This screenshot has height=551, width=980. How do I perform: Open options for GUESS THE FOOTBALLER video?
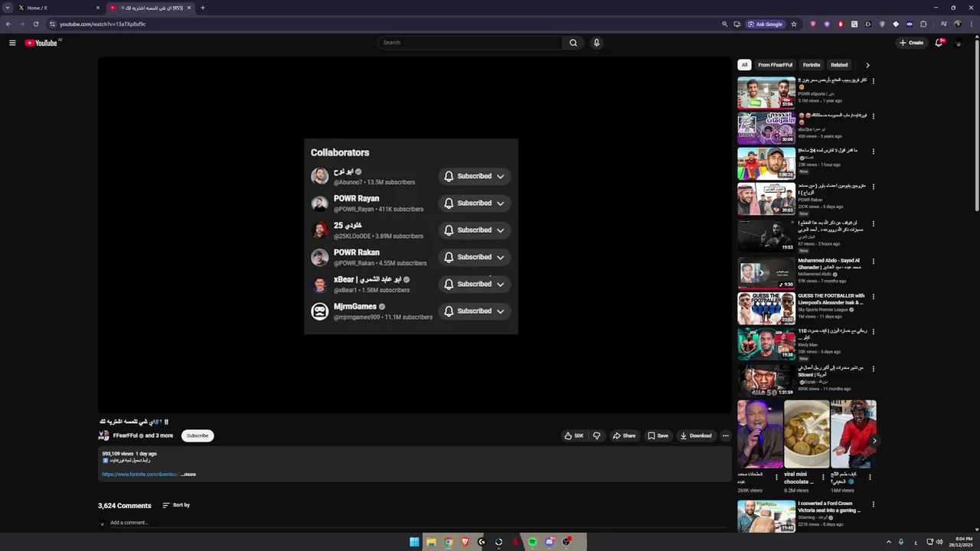(873, 297)
